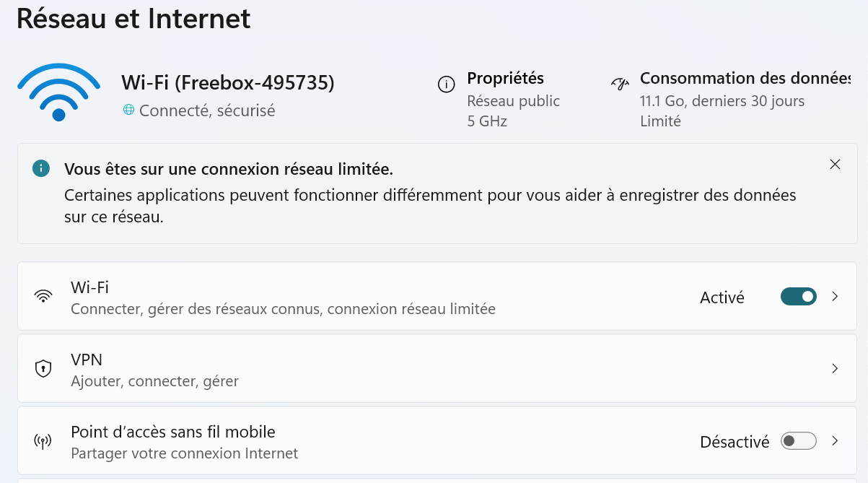Turn off the Wi-Fi toggle switch
This screenshot has width=868, height=483.
click(798, 296)
